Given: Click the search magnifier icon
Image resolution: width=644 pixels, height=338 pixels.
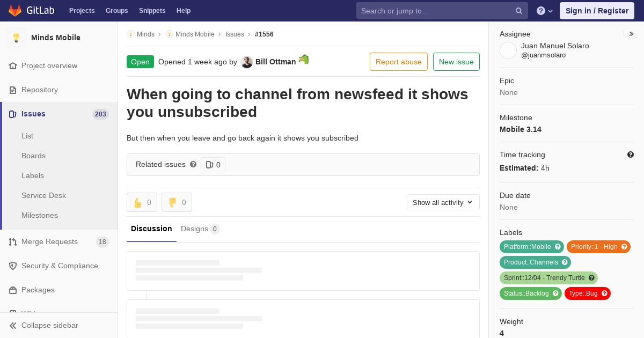Looking at the screenshot, I should [519, 11].
